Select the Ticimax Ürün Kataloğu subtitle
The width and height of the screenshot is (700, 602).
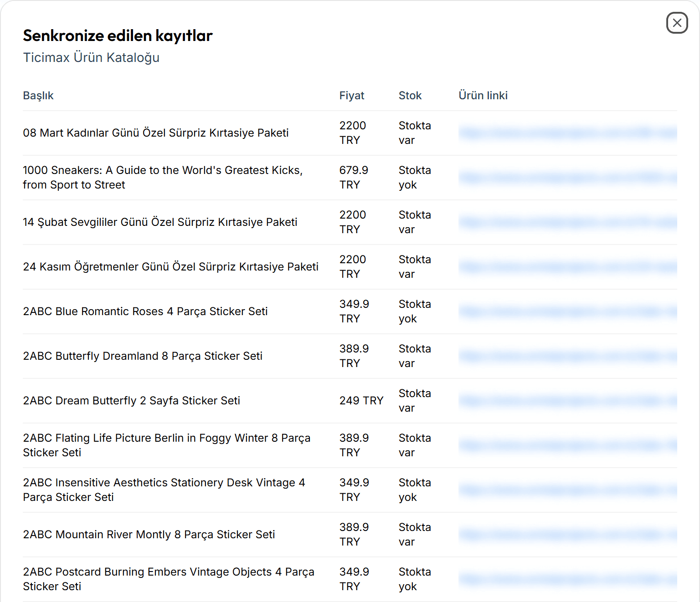pyautogui.click(x=91, y=58)
